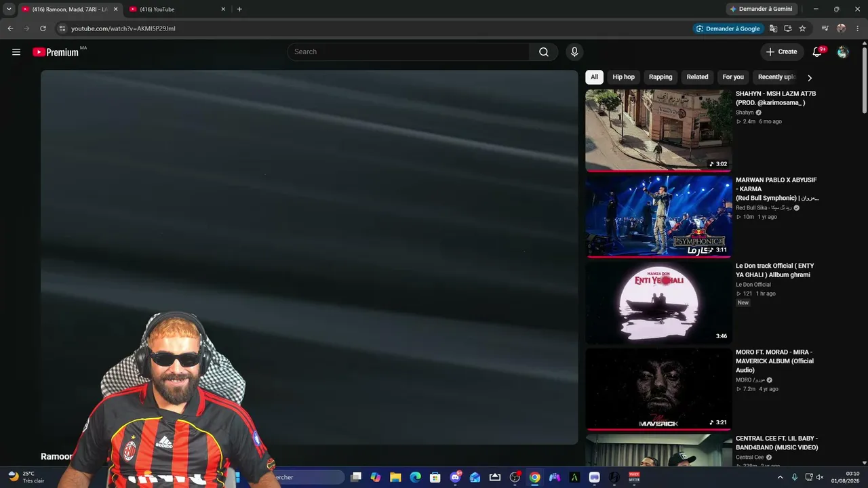Viewport: 868px width, 488px height.
Task: Open the SHAHYN - MSH LAZM AT7B thumbnail
Action: coord(659,130)
